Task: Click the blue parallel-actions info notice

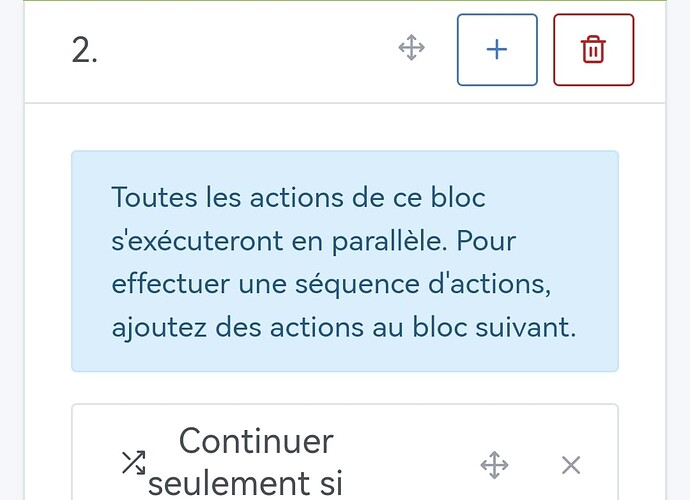Action: (344, 261)
